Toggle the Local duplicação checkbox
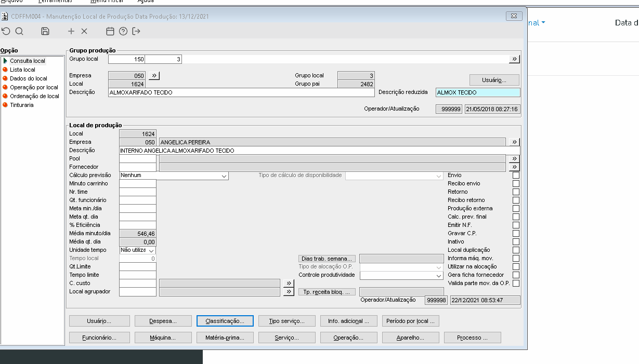This screenshot has height=364, width=639. point(516,250)
